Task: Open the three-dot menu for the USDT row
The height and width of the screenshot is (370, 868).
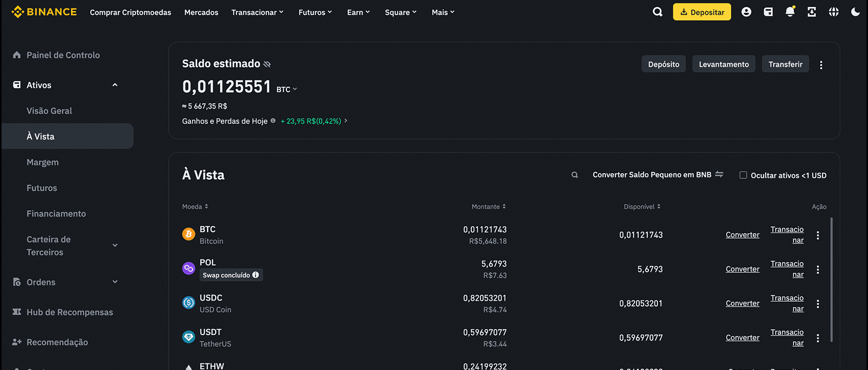Action: click(x=818, y=338)
